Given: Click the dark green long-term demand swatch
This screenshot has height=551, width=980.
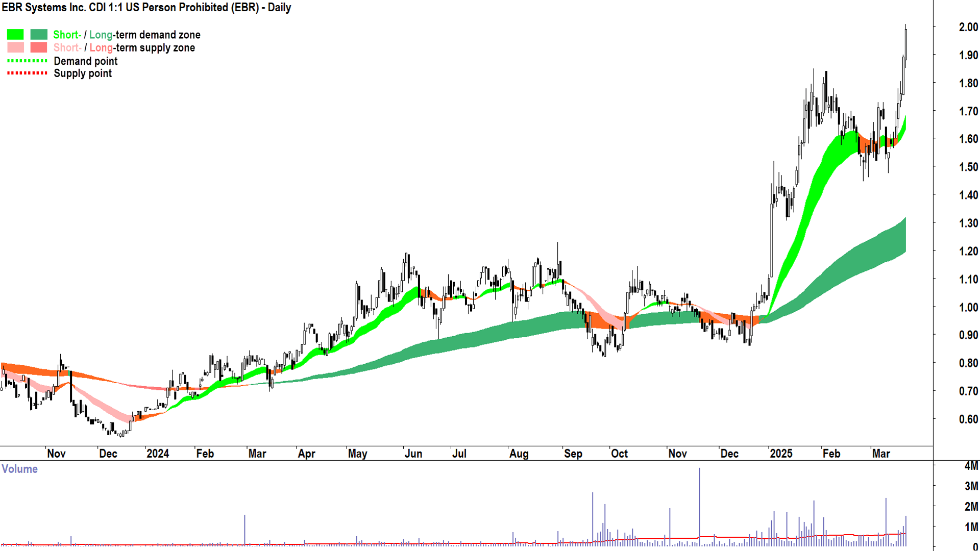Looking at the screenshot, I should [x=39, y=35].
